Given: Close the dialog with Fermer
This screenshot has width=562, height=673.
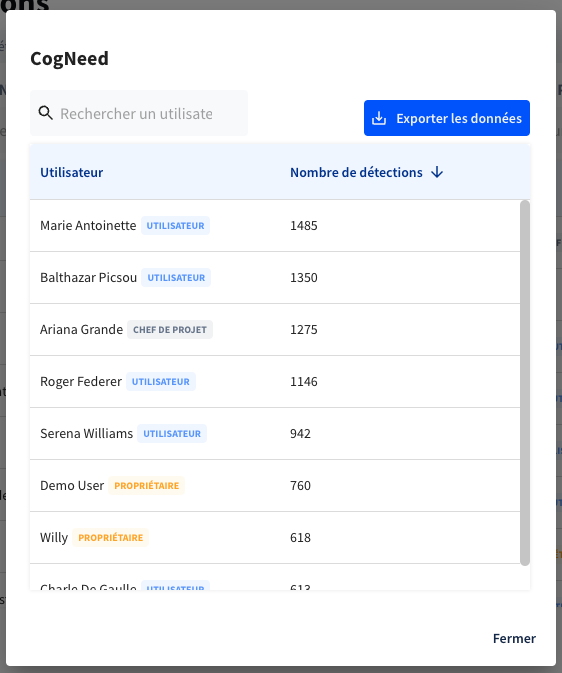Looking at the screenshot, I should [514, 638].
